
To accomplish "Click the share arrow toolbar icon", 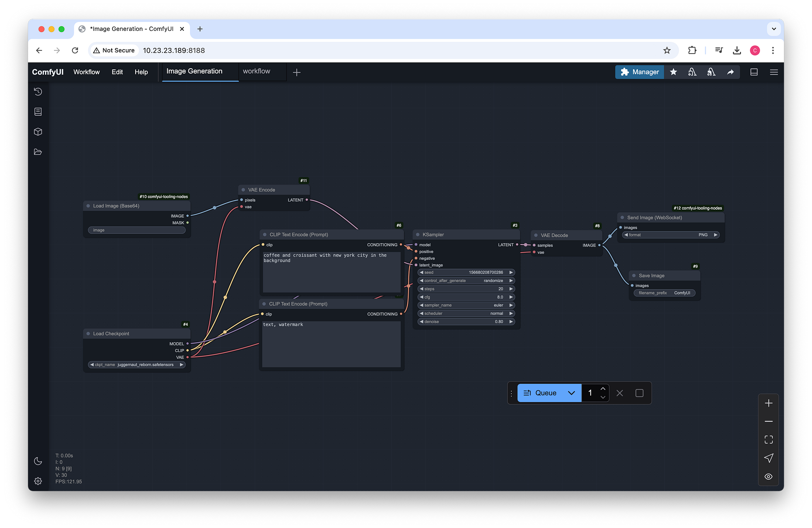I will point(730,72).
